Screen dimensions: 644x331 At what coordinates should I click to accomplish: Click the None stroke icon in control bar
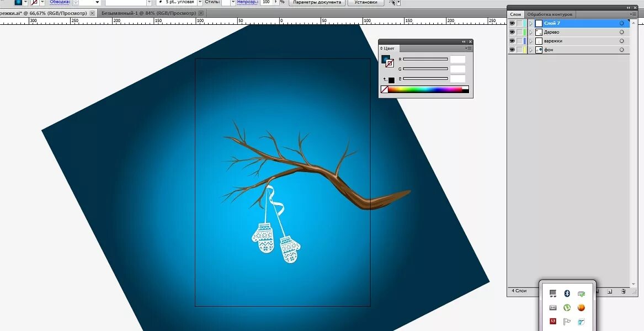35,2
